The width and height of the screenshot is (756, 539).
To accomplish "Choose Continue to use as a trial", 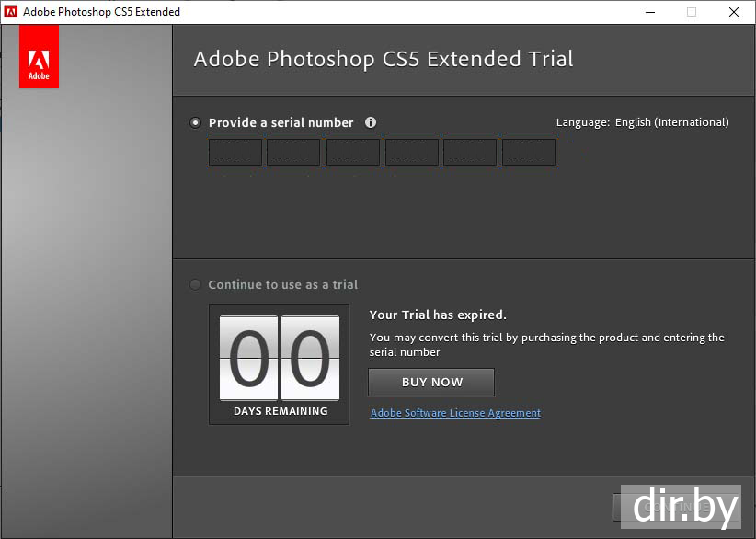I will coord(195,284).
